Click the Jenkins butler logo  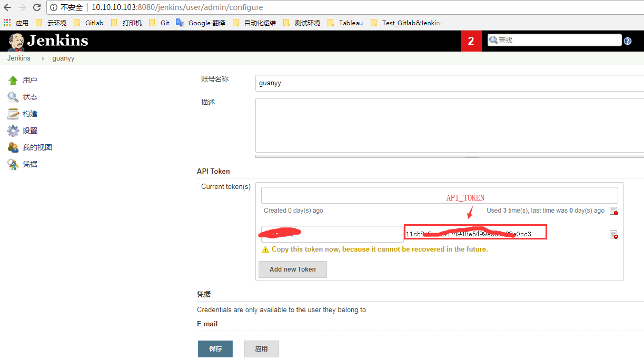(x=16, y=41)
